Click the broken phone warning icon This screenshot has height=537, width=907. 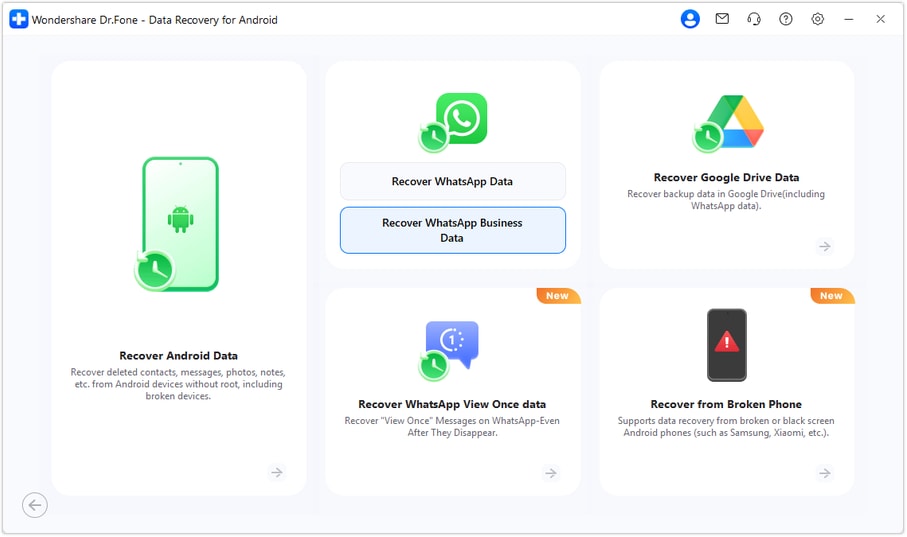pyautogui.click(x=727, y=345)
